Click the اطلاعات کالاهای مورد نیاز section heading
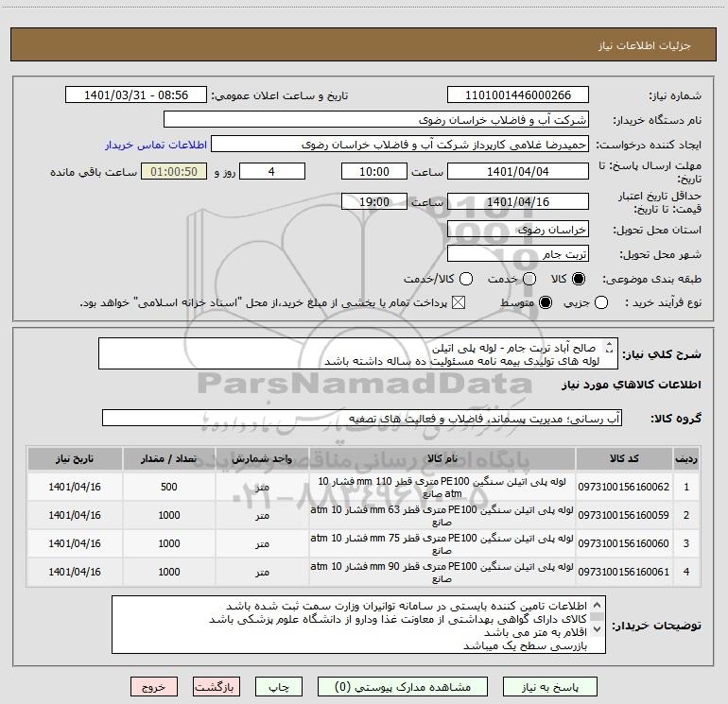 point(631,385)
